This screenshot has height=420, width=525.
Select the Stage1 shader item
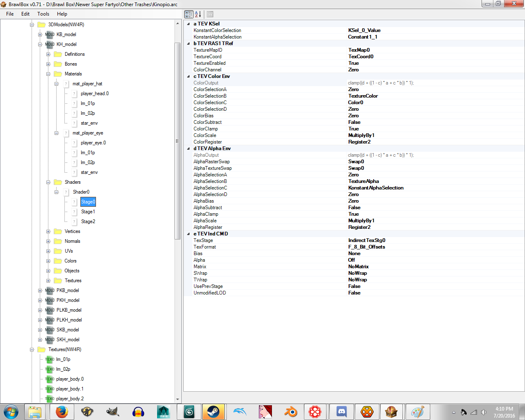point(88,212)
